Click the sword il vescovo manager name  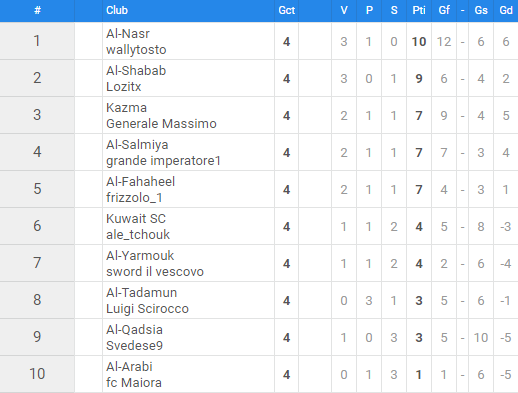[155, 272]
